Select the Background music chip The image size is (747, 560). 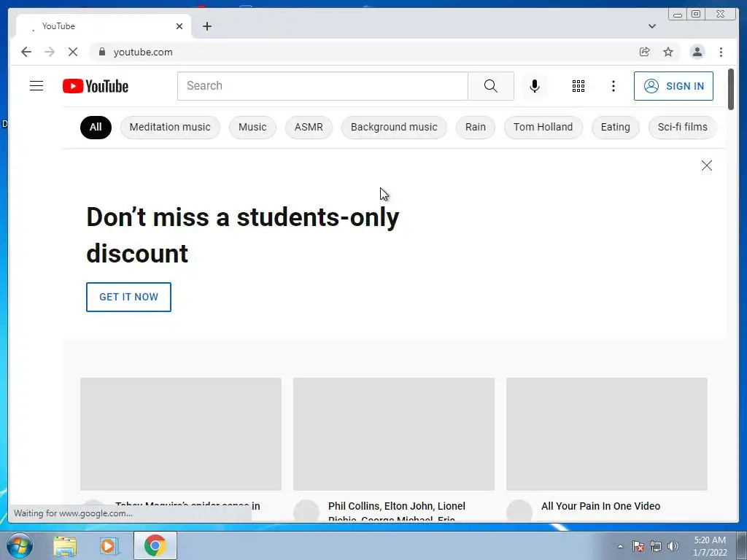pos(394,127)
